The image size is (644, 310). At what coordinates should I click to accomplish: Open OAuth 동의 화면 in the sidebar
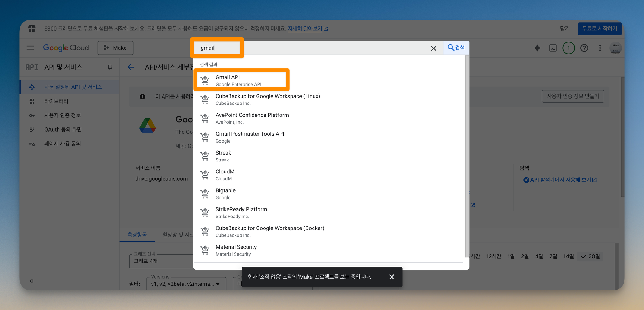coord(69,129)
